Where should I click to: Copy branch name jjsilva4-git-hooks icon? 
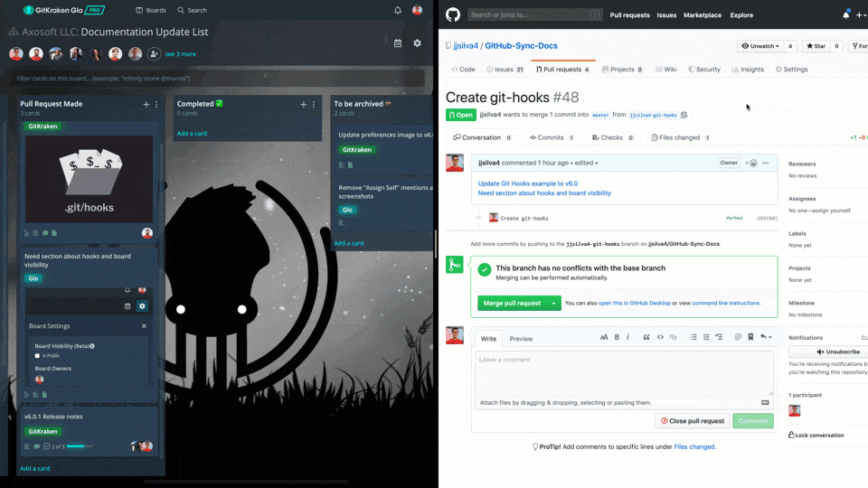(x=684, y=115)
